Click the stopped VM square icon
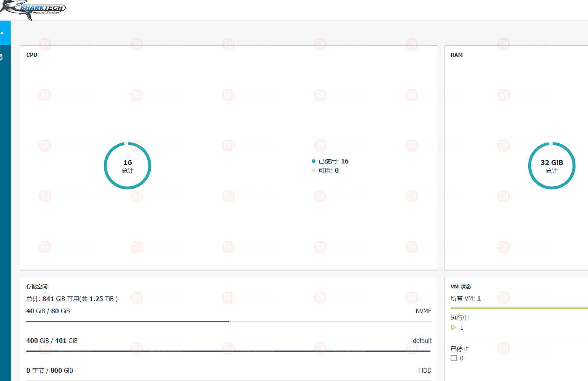588x381 pixels. pos(454,358)
